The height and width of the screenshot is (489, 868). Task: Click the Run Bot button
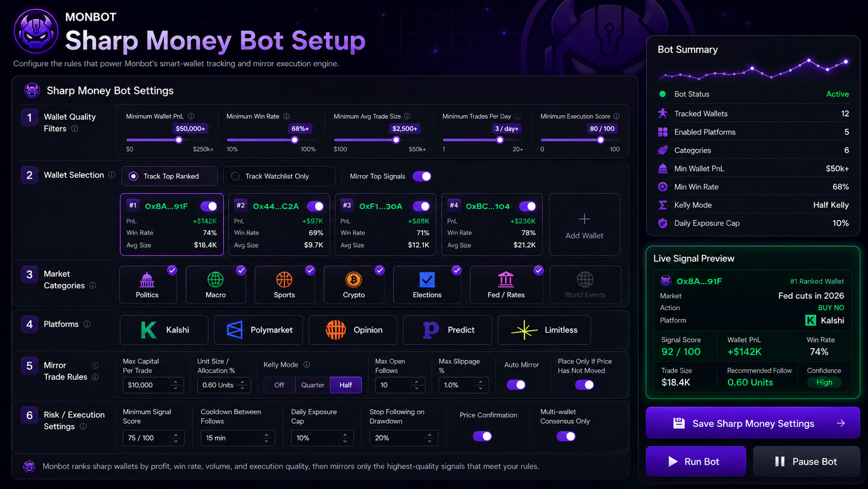click(x=696, y=461)
